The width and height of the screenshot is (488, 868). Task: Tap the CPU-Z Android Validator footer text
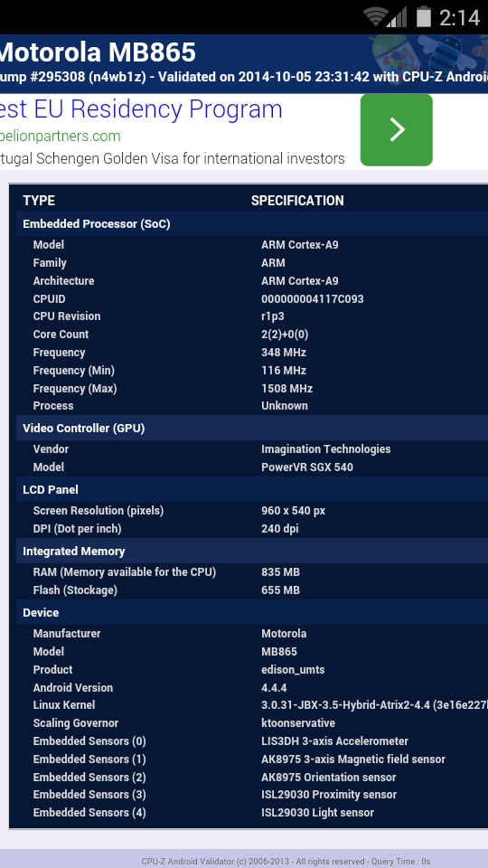coord(286,862)
